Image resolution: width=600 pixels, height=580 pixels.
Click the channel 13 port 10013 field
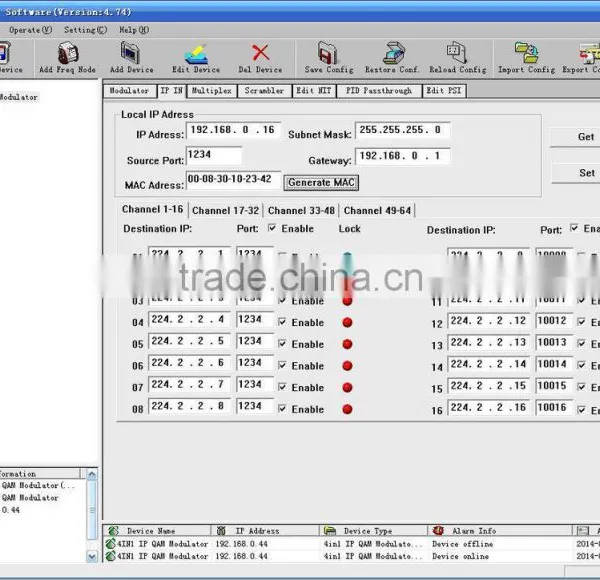click(554, 342)
